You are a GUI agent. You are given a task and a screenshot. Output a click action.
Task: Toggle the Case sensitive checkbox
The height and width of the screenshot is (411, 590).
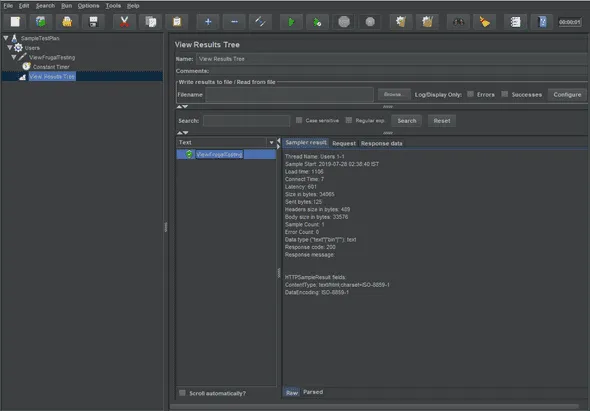click(299, 120)
